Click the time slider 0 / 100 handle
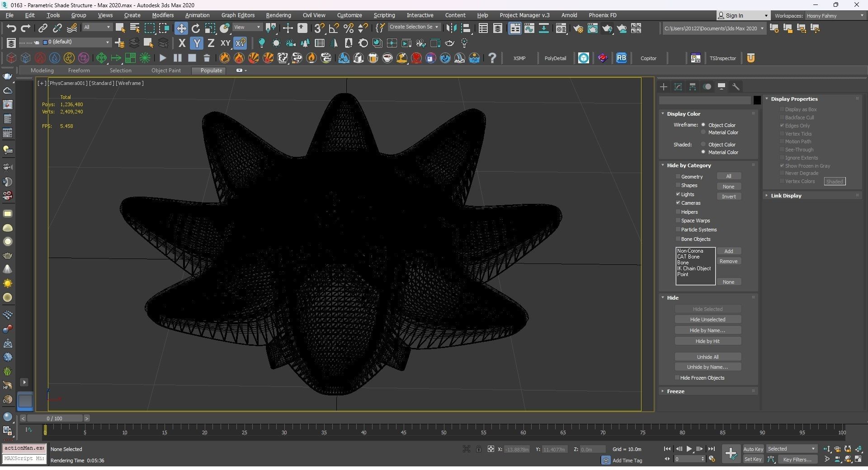868x470 pixels. click(x=54, y=418)
